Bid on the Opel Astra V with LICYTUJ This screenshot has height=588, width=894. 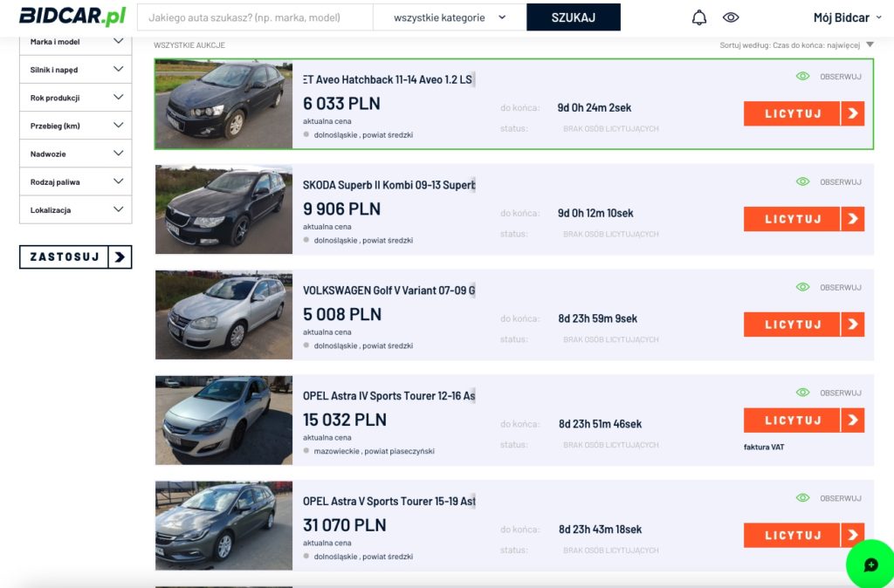coord(793,535)
